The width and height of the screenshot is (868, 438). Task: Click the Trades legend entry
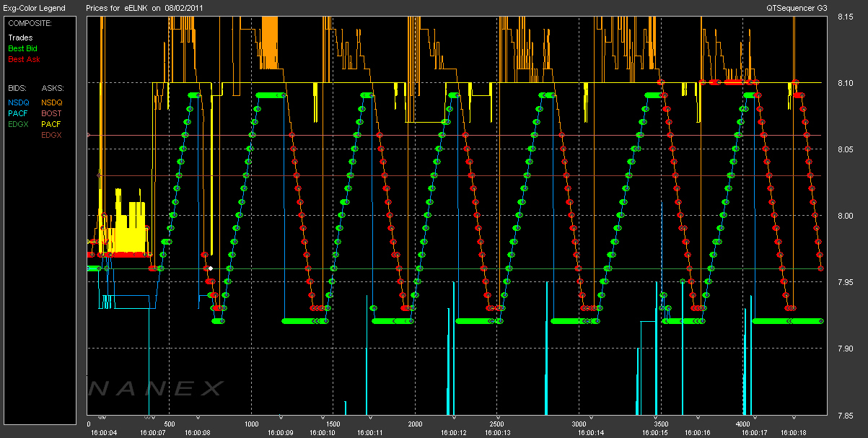click(x=19, y=38)
